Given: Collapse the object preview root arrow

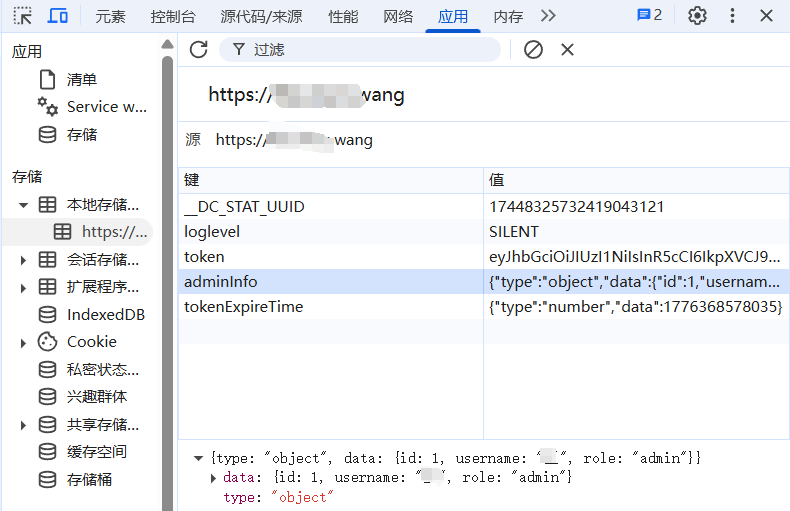Looking at the screenshot, I should [199, 458].
